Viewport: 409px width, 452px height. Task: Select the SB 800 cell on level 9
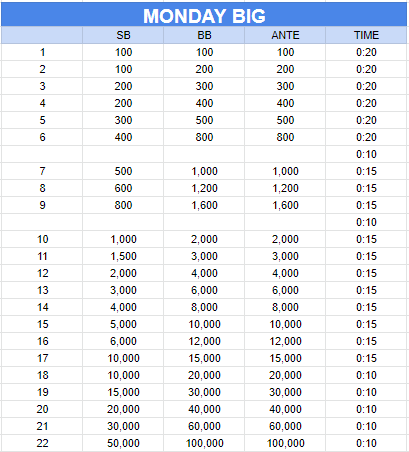[123, 205]
